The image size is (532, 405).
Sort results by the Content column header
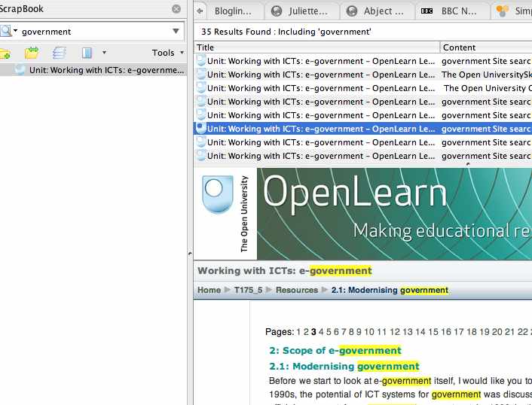(x=486, y=47)
